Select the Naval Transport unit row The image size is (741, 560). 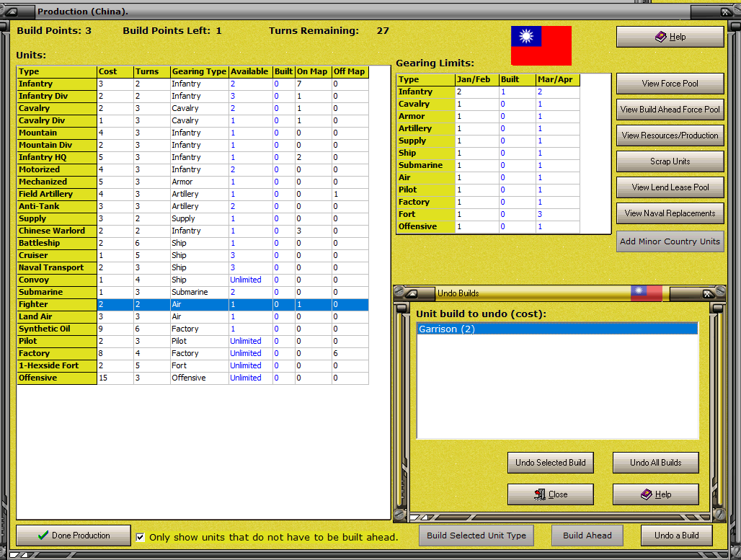[192, 268]
